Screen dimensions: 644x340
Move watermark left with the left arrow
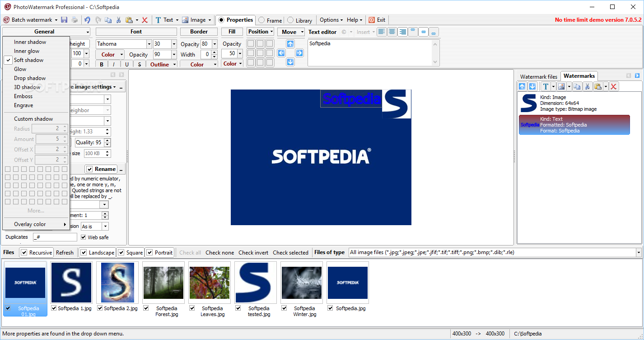(x=281, y=53)
